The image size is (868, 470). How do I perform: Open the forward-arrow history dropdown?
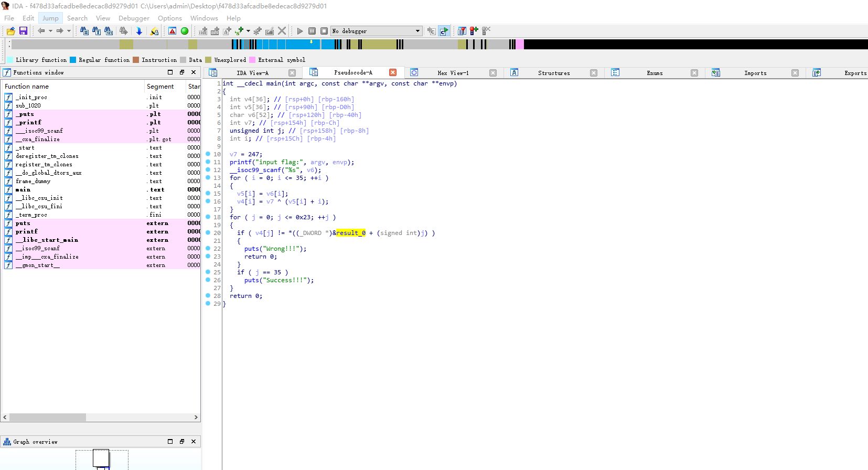coord(69,31)
